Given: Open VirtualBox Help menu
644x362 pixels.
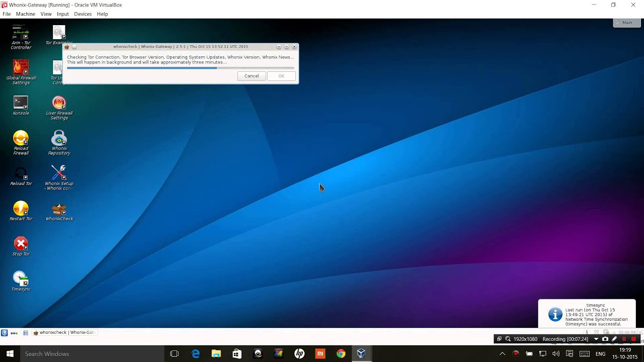Looking at the screenshot, I should coord(102,14).
